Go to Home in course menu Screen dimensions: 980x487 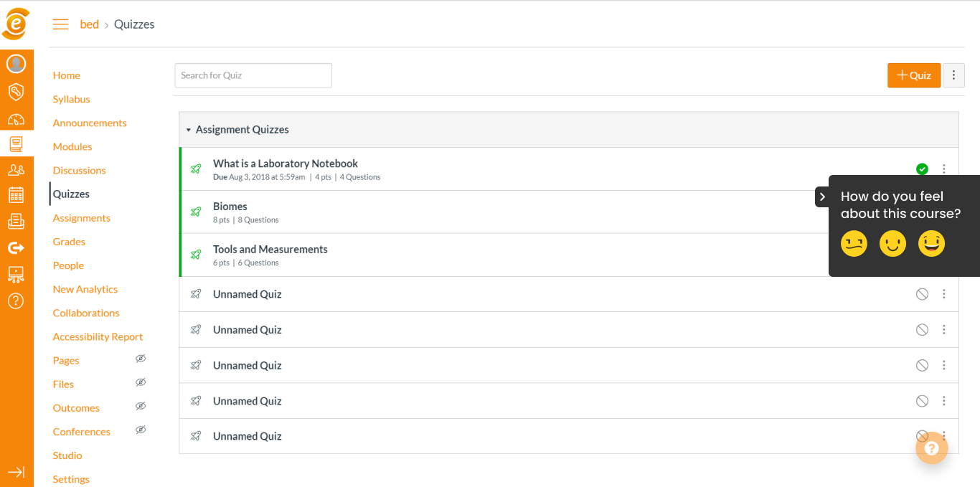[x=67, y=75]
